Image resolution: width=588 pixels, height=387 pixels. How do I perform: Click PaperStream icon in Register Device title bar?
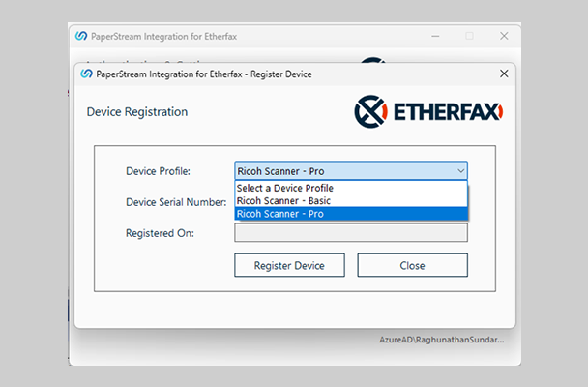pyautogui.click(x=86, y=74)
